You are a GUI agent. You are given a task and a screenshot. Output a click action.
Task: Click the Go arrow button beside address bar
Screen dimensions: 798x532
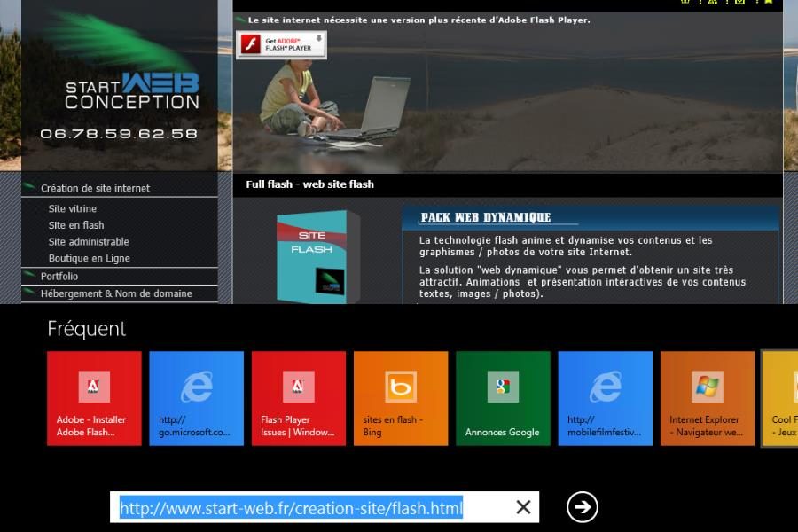(x=583, y=507)
